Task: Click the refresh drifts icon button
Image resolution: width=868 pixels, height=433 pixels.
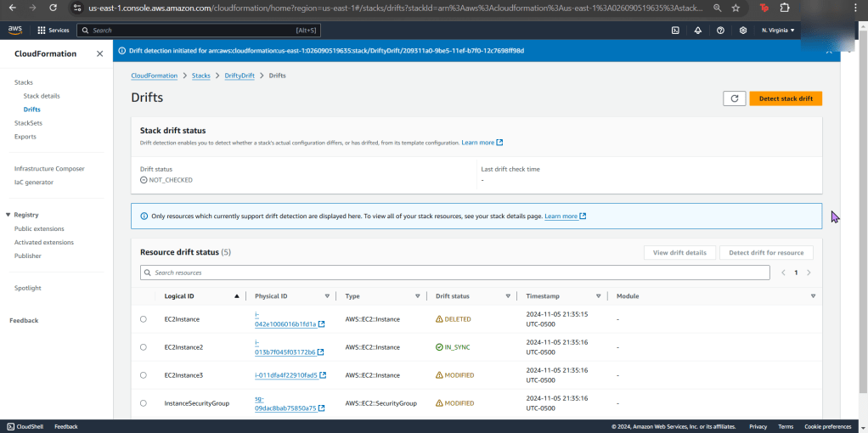Action: point(735,98)
